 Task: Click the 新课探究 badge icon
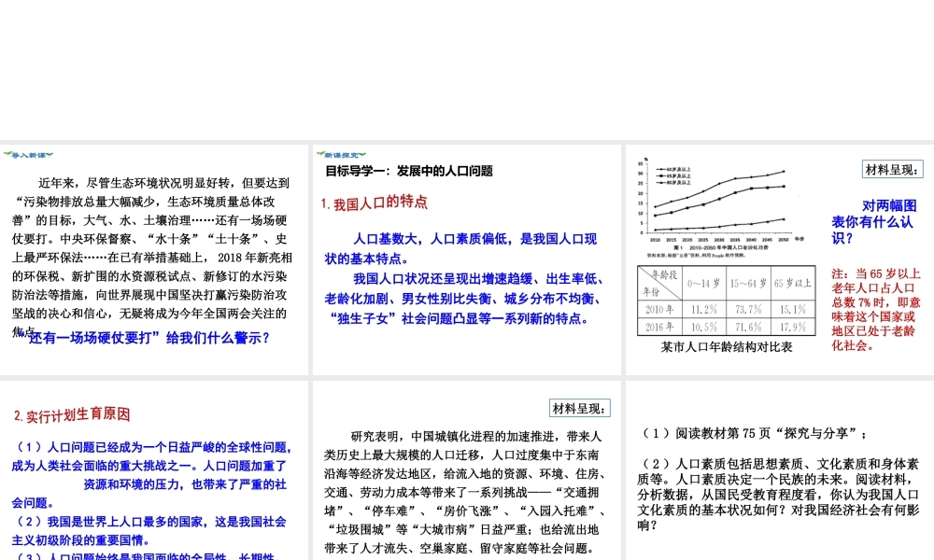341,154
